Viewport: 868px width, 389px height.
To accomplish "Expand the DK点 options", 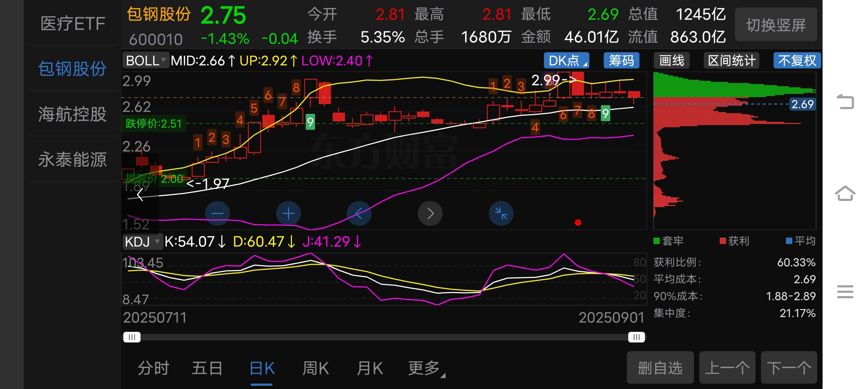I will 566,61.
